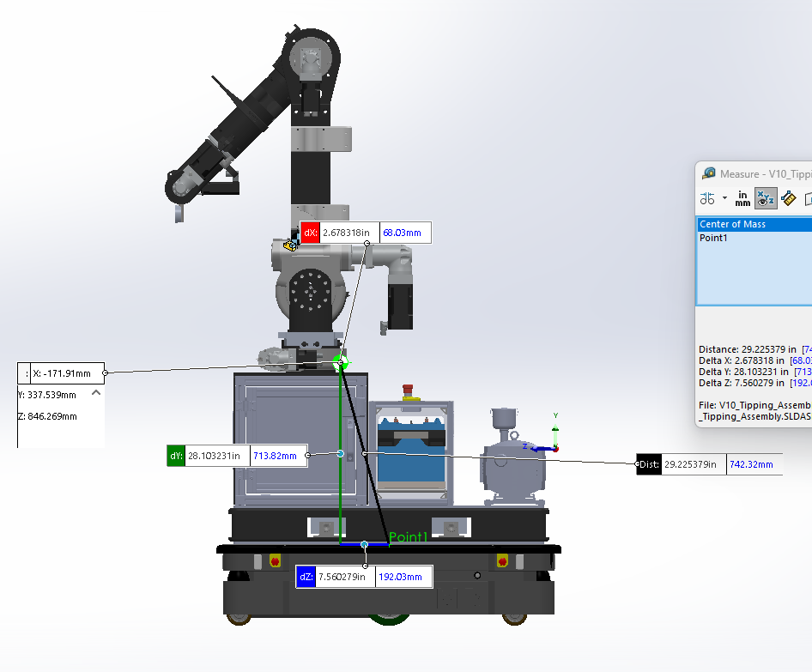The image size is (812, 672).
Task: Open the Arc/Circle Measurements tool in Measure dialog
Action: [707, 197]
